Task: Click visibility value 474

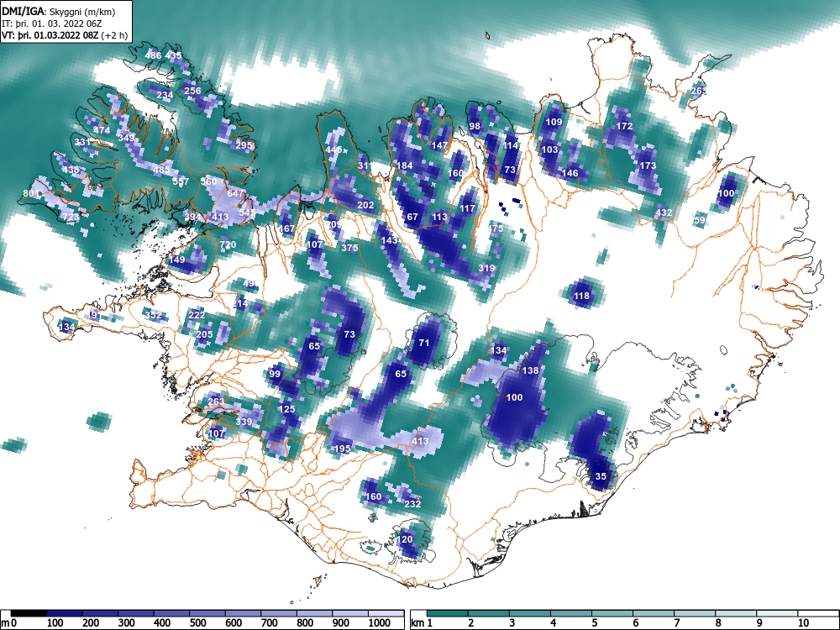Action: coord(102,130)
